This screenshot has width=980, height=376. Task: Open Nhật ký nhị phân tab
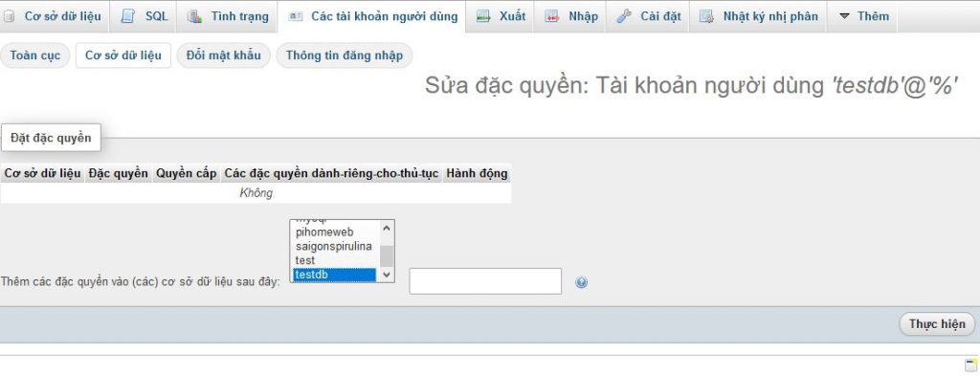click(x=758, y=16)
